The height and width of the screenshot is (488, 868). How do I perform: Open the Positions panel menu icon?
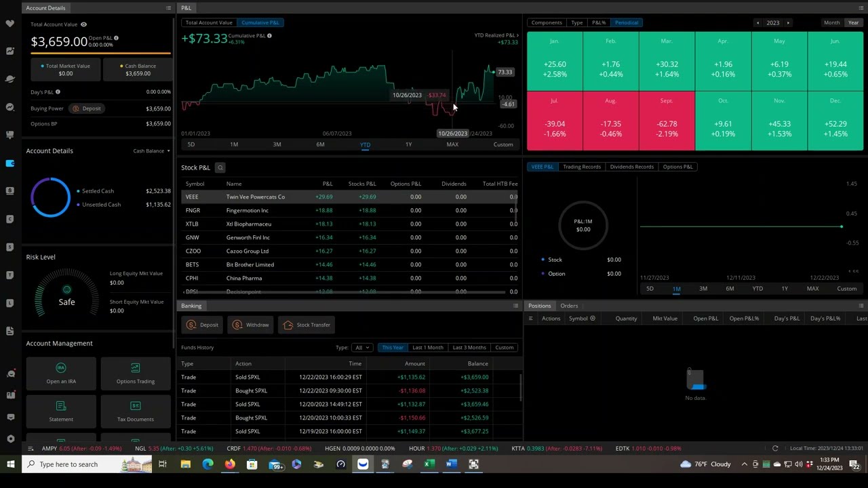tap(861, 306)
